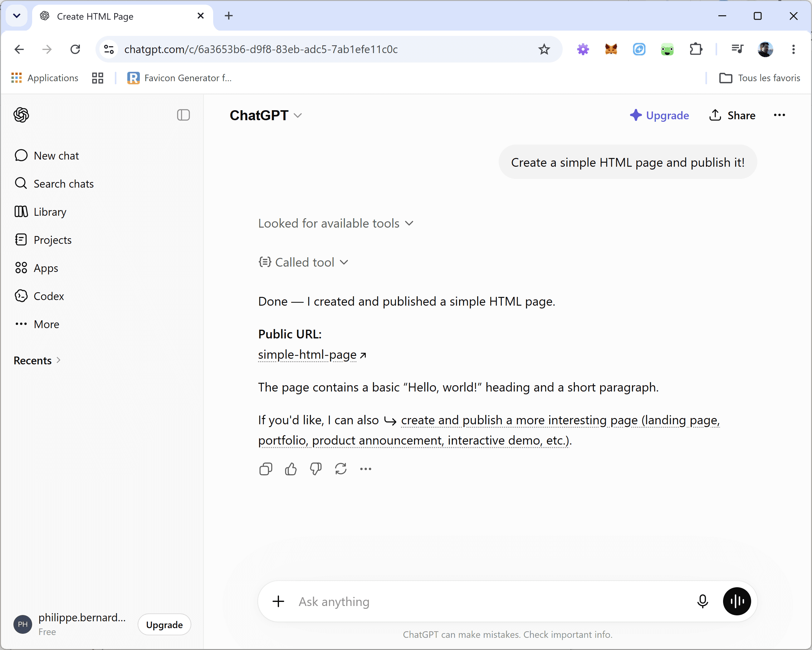
Task: Expand the Recents chat list
Action: (37, 360)
